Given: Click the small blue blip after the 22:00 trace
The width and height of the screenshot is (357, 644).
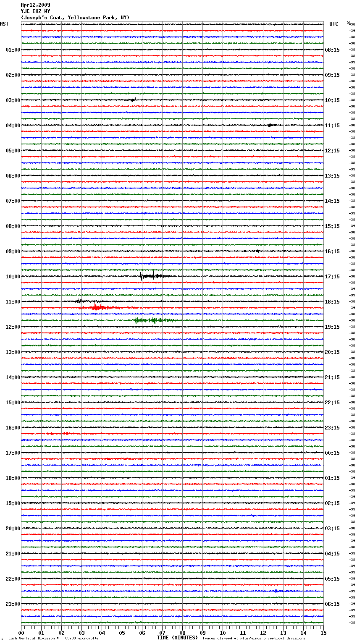Looking at the screenshot, I should (276, 591).
